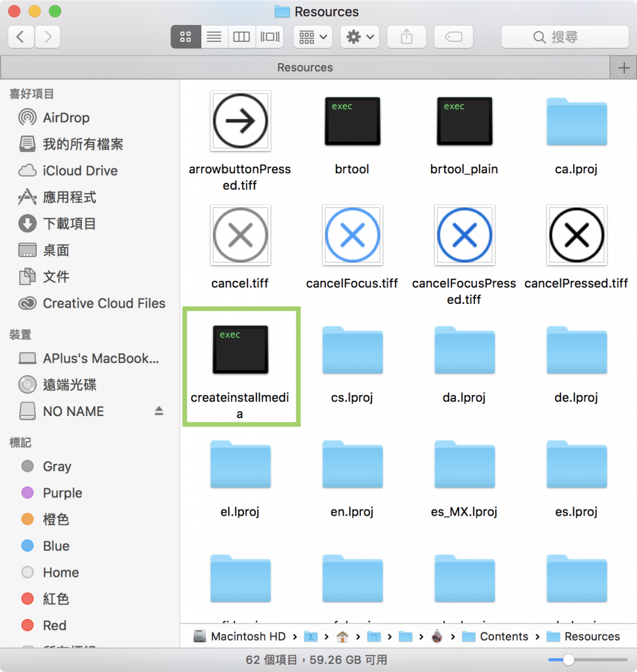The image size is (637, 672).
Task: Select the ca.lproj folder
Action: click(x=577, y=121)
